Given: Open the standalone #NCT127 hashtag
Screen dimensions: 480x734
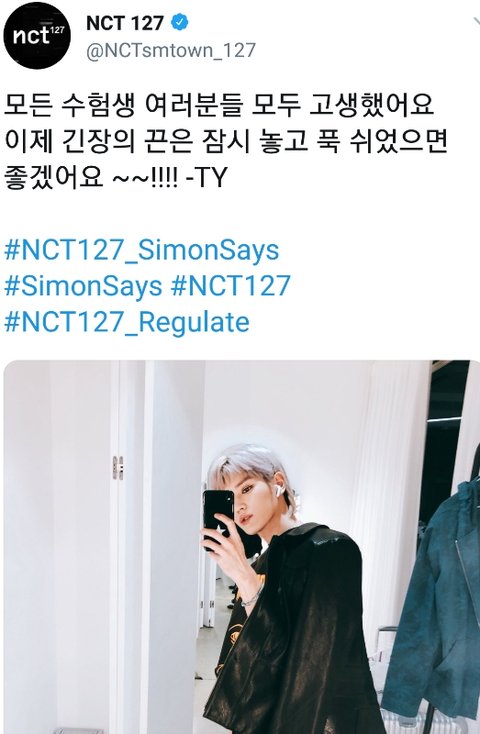Looking at the screenshot, I should [x=231, y=286].
